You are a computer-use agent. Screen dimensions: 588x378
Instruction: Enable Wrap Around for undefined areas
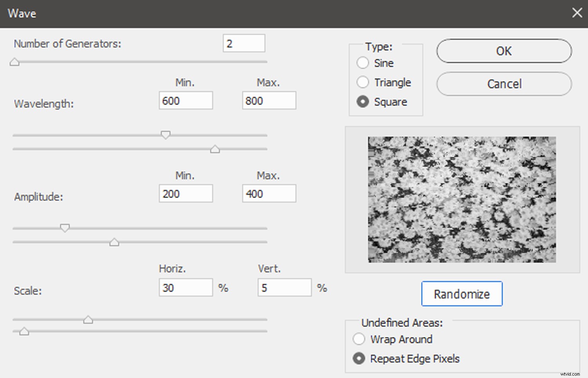[359, 339]
